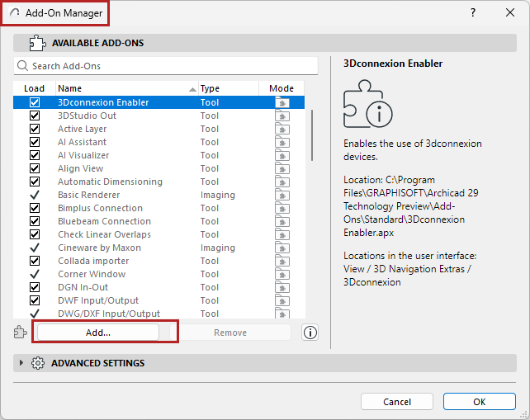Disable loading of Align View add-on
Screen dimensions: 530x420
[35, 168]
